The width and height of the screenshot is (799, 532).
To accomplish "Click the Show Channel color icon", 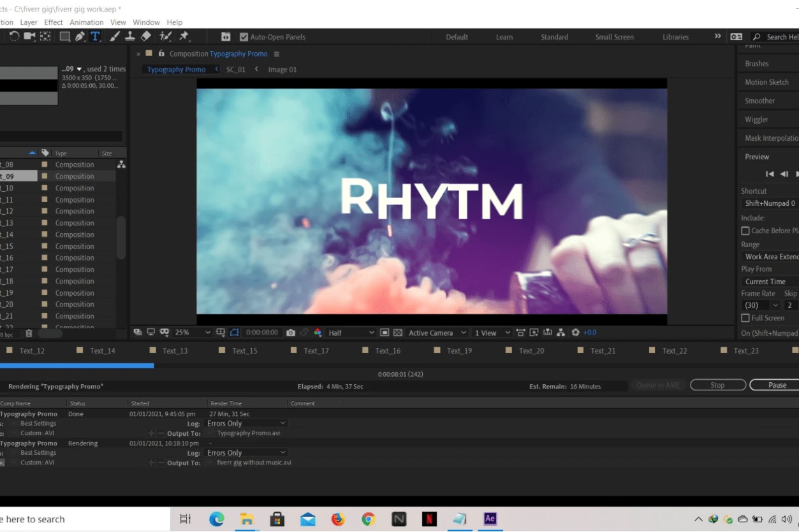I will coord(318,333).
